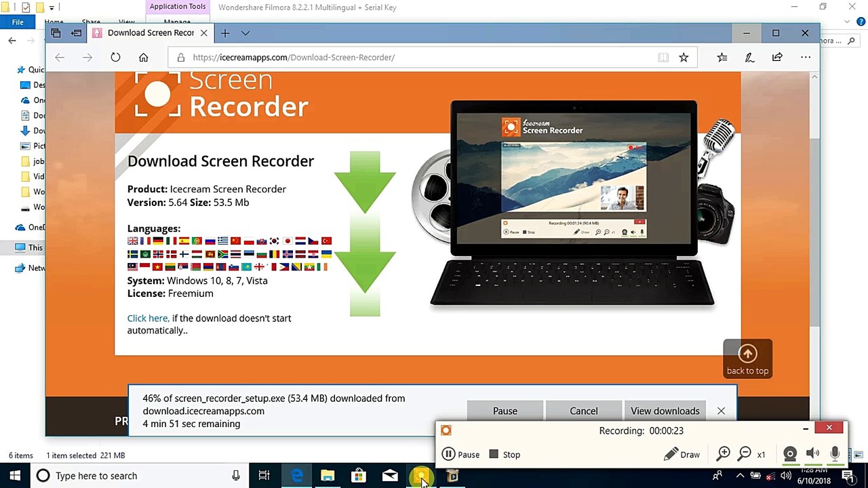Show Edge tab previews chevron

(x=245, y=33)
